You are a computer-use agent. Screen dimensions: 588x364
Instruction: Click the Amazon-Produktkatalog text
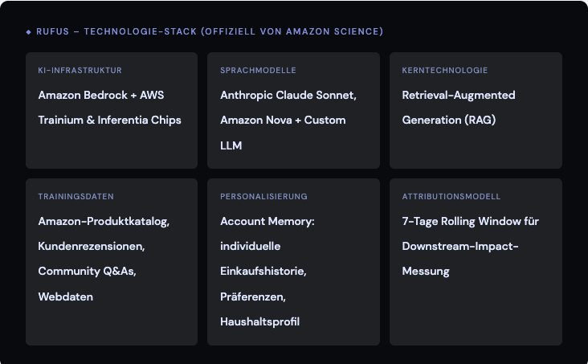point(104,220)
